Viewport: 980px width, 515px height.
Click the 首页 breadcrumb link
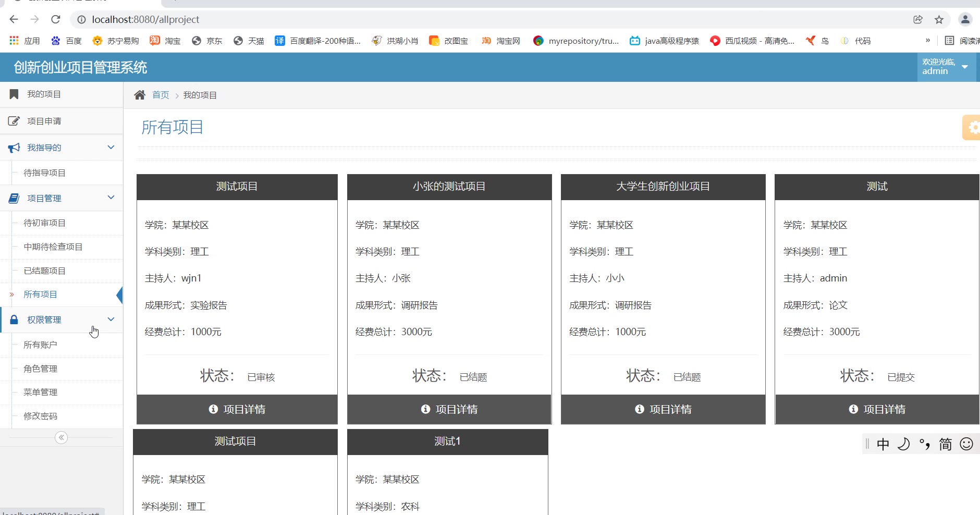[x=161, y=95]
